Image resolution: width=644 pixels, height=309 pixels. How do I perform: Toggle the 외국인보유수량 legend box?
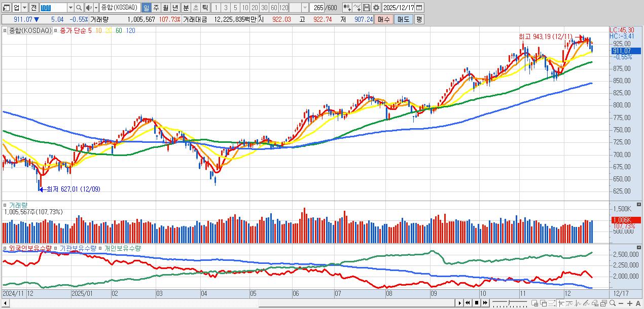tap(6, 248)
